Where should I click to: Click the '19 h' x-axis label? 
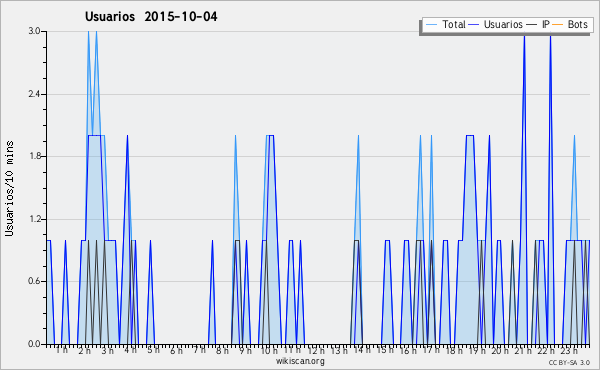point(477,350)
